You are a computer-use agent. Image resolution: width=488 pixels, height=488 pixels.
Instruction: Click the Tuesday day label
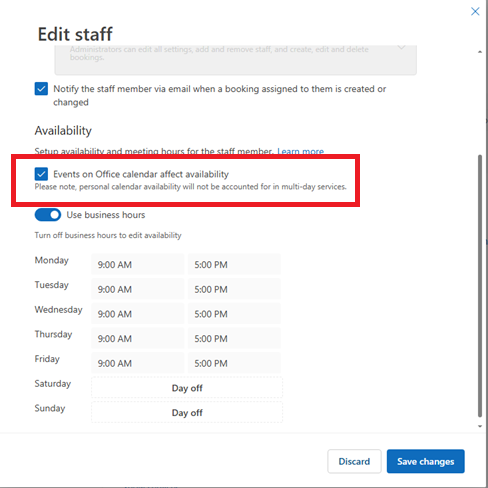coord(52,285)
